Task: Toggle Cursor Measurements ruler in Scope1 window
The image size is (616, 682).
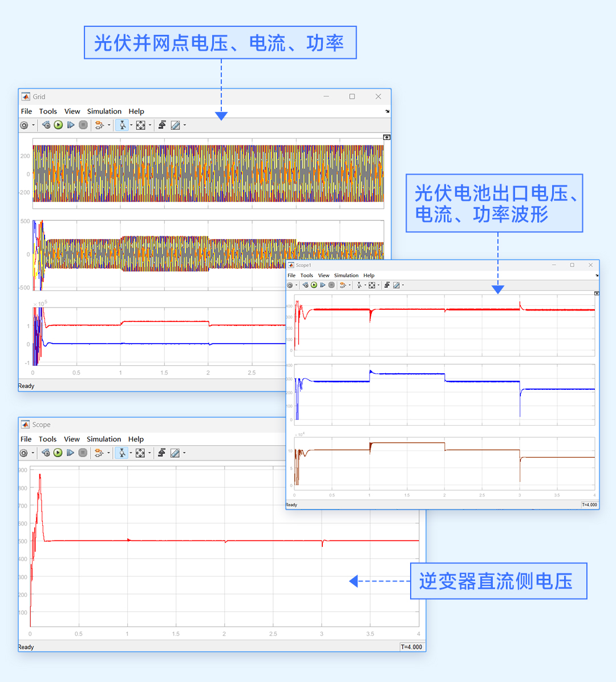Action: [396, 285]
